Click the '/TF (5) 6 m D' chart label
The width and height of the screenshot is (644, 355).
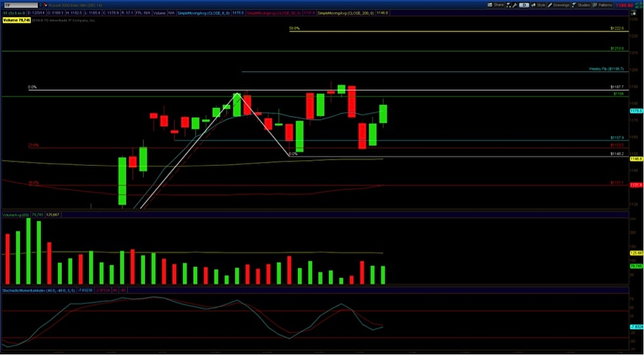[13, 13]
